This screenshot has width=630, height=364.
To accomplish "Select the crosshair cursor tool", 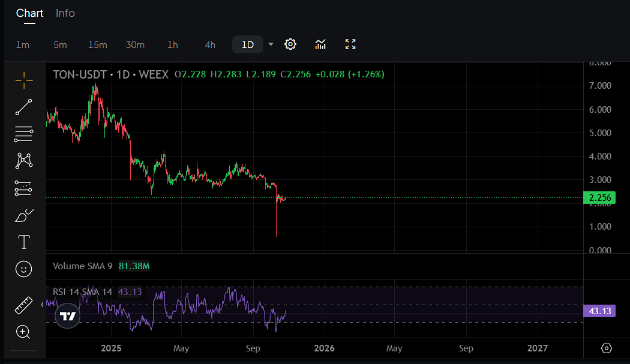I will [23, 80].
